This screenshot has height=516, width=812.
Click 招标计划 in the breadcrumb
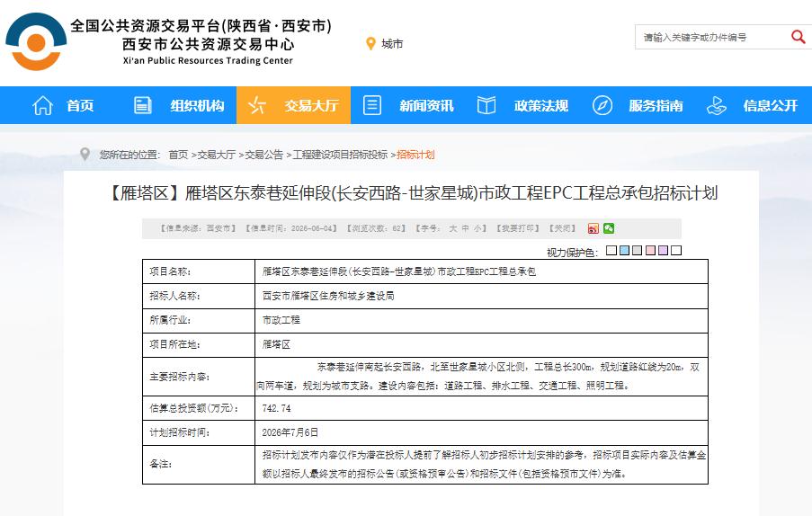pyautogui.click(x=415, y=155)
